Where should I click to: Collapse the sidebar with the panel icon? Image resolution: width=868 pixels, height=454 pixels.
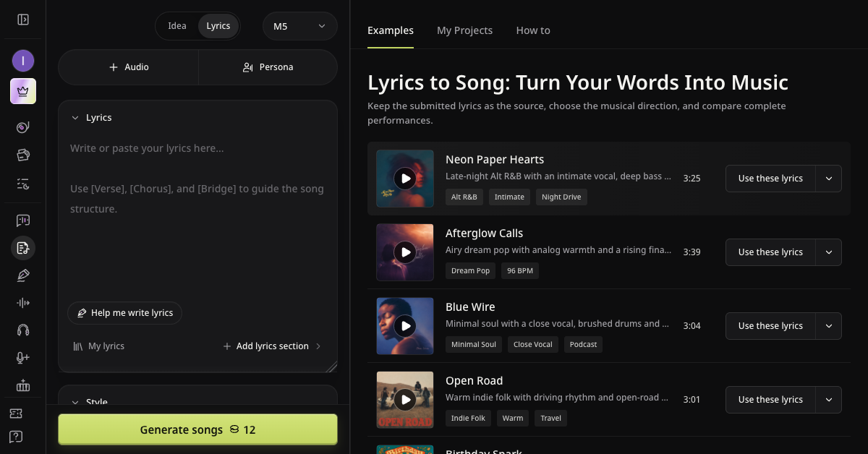pyautogui.click(x=23, y=20)
